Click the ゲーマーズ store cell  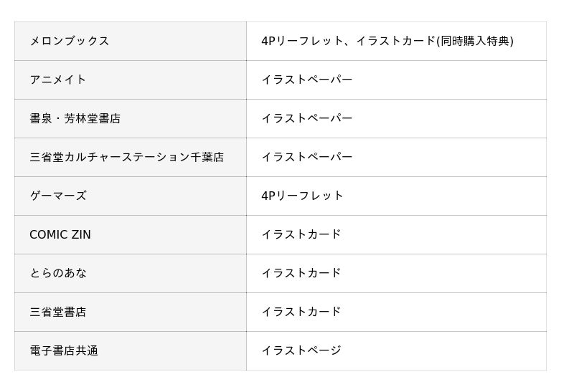pyautogui.click(x=58, y=196)
